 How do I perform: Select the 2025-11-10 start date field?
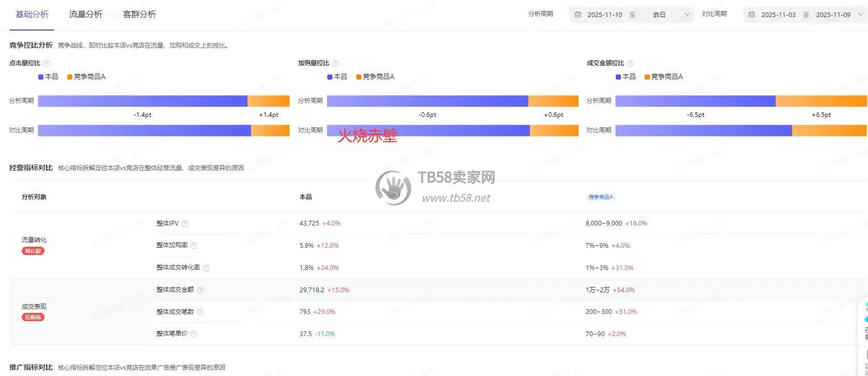(x=605, y=15)
